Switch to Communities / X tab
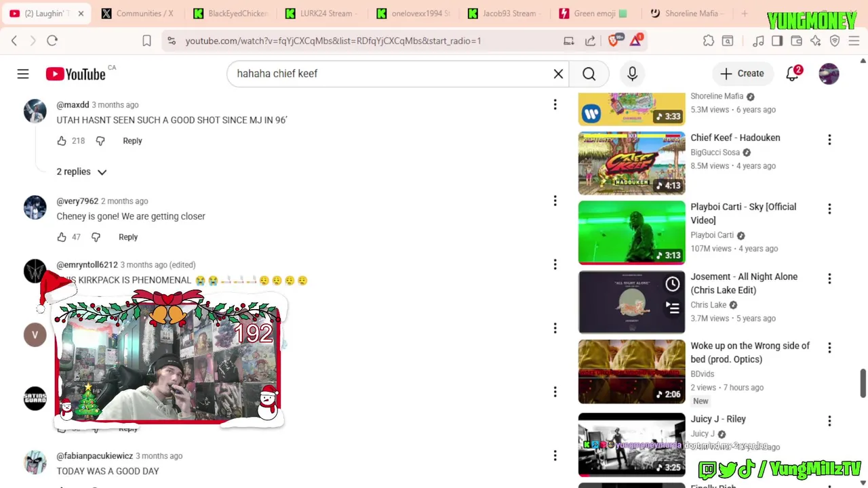Screen dimensions: 868x488 (138, 14)
